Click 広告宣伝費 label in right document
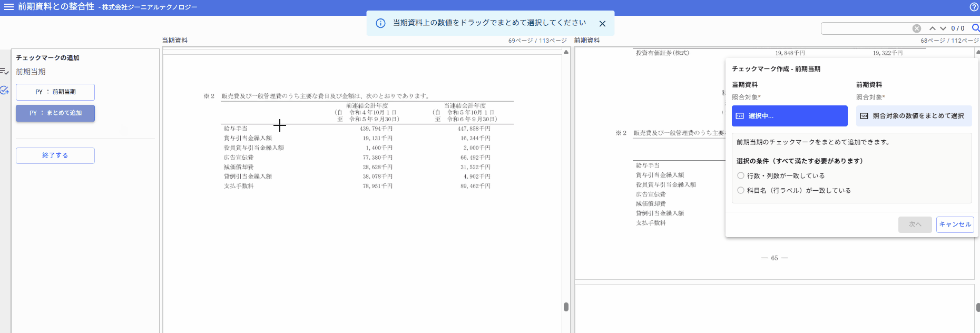The width and height of the screenshot is (980, 333). tap(651, 194)
